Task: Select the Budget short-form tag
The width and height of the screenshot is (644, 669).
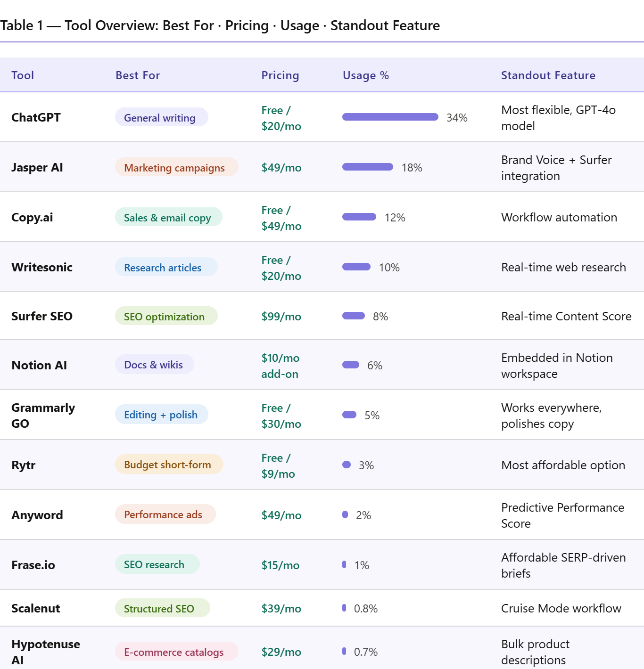Action: click(169, 465)
